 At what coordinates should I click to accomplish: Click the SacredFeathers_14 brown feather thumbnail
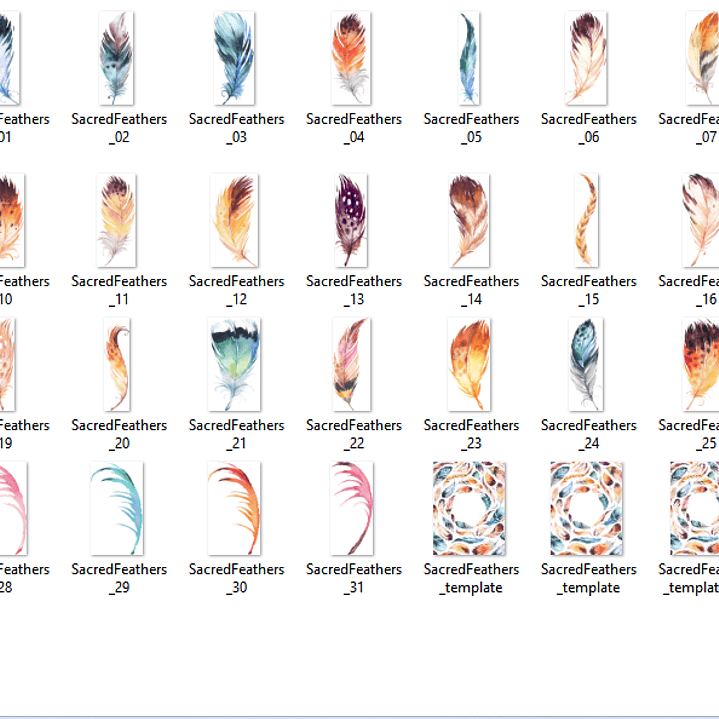469,220
